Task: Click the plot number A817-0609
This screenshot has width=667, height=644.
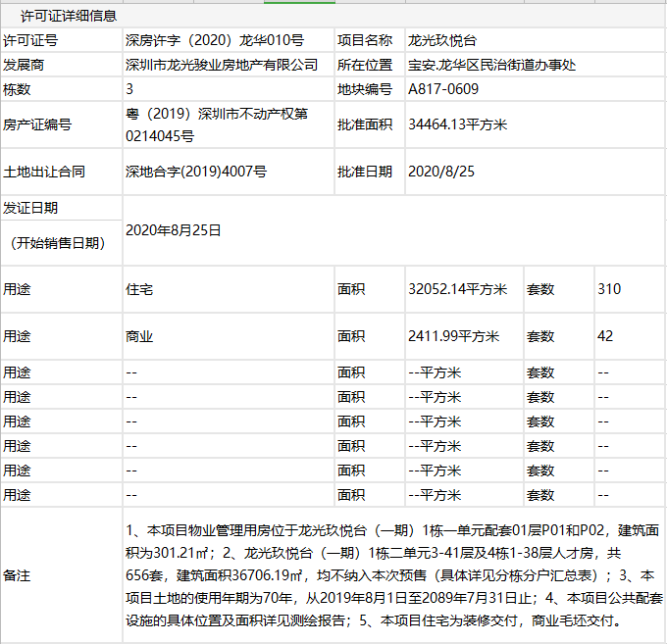Action: click(x=443, y=89)
